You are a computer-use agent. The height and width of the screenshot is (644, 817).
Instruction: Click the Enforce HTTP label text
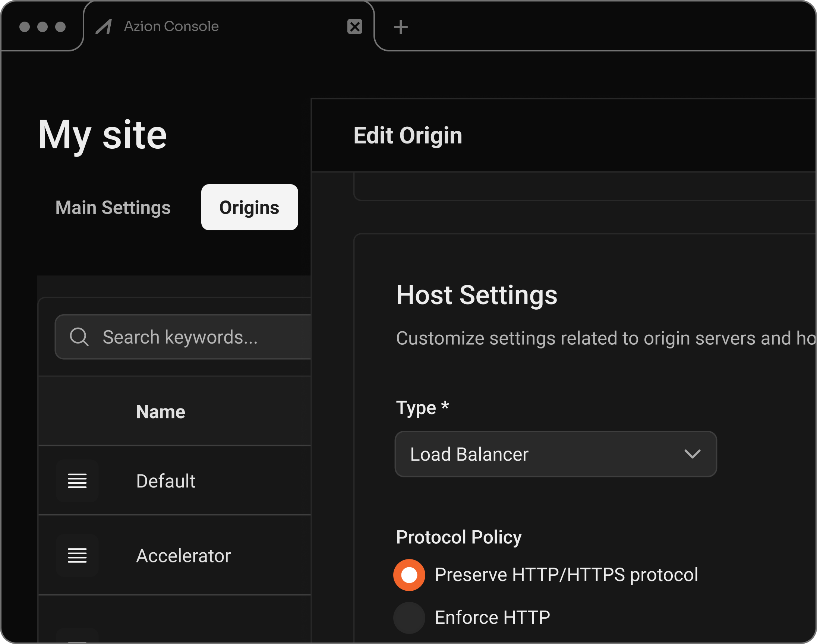[x=492, y=618]
